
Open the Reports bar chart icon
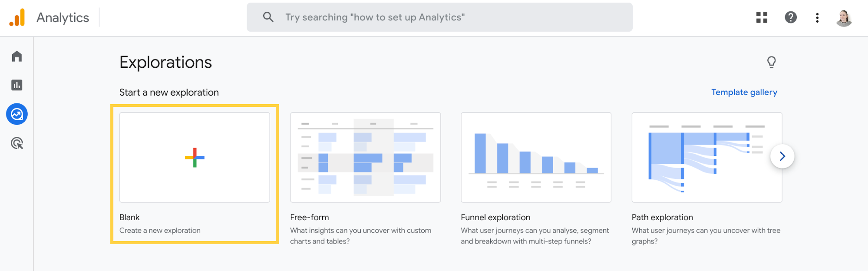17,85
